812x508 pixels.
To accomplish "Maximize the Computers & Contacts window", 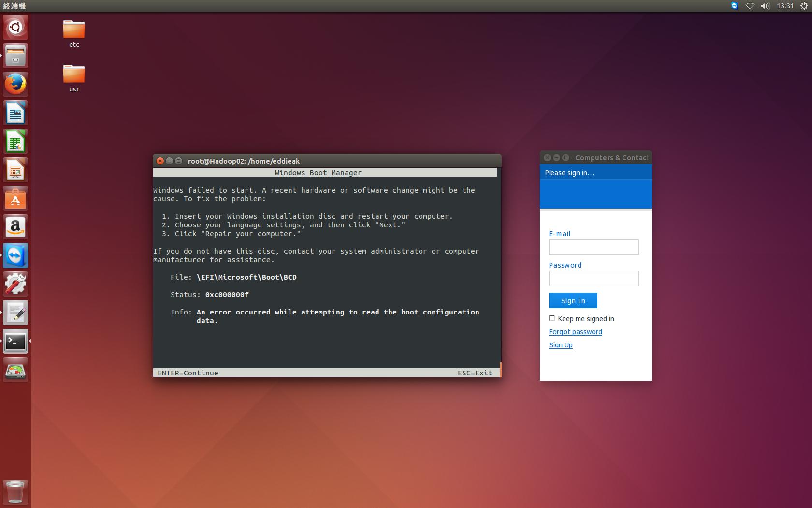I will pyautogui.click(x=565, y=157).
